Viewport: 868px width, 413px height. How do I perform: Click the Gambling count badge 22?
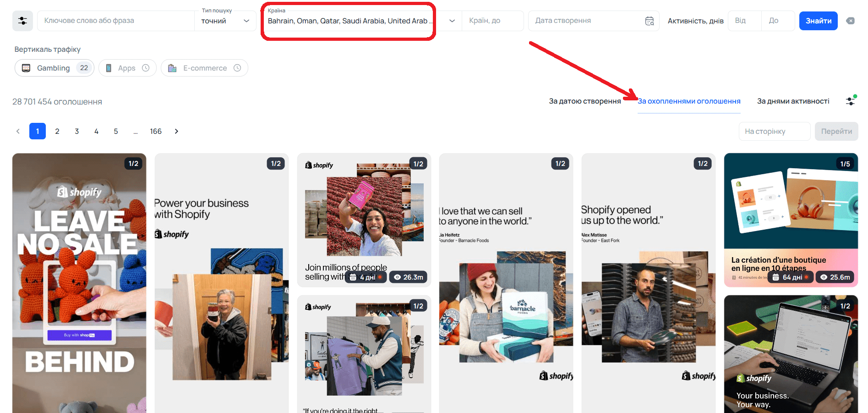[x=84, y=68]
